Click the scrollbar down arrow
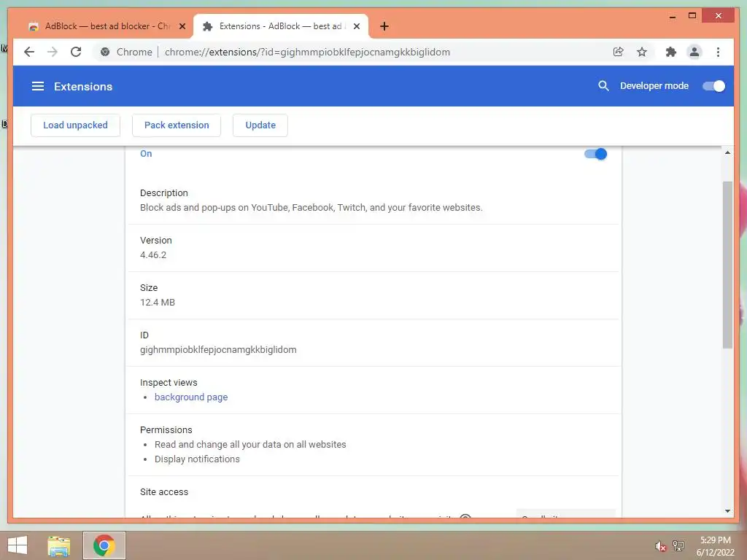747x560 pixels. (727, 511)
